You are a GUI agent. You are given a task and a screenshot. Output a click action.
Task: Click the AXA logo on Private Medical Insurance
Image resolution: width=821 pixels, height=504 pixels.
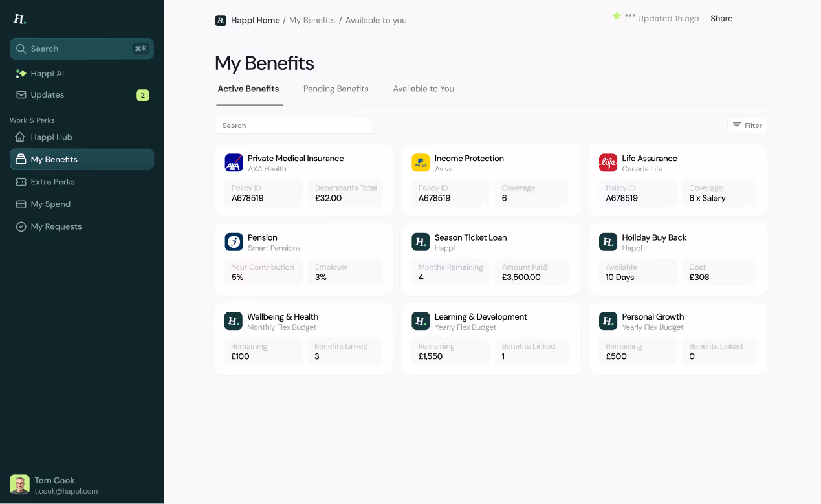234,162
